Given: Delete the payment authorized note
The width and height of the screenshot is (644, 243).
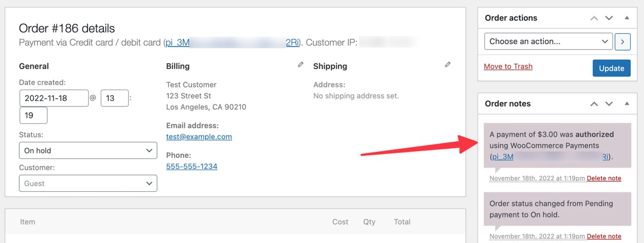Looking at the screenshot, I should point(603,178).
